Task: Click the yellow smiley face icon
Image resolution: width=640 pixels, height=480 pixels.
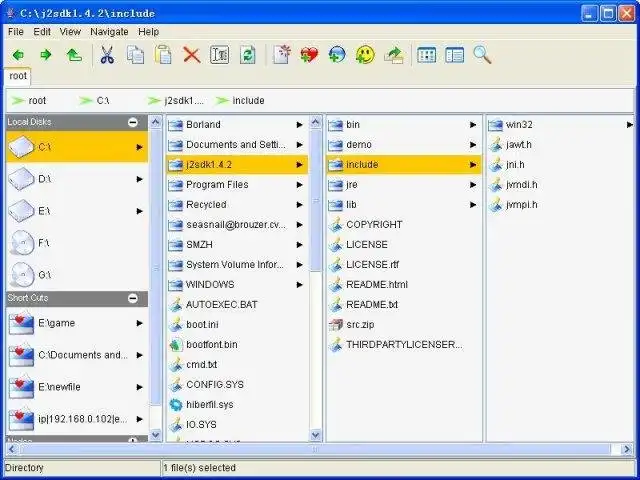Action: pyautogui.click(x=365, y=55)
